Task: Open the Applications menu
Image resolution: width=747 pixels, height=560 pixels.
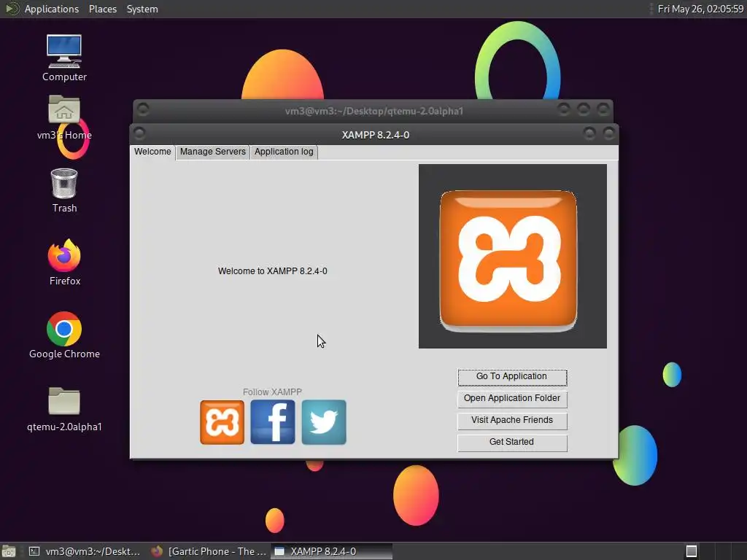Action: (x=52, y=9)
